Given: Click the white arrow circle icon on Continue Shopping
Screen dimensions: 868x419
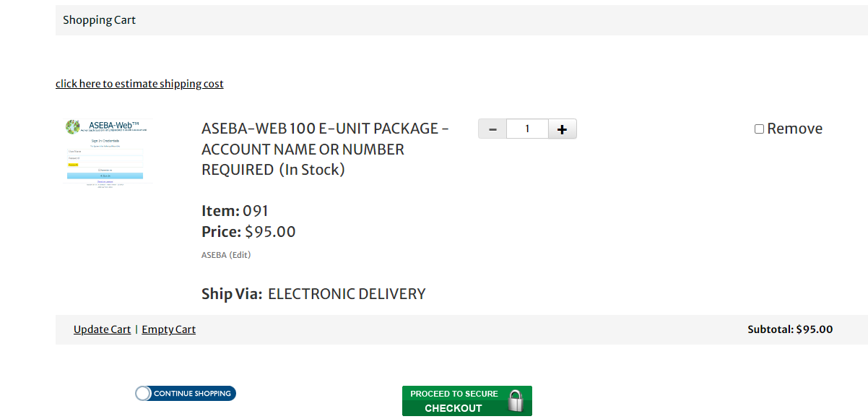Looking at the screenshot, I should coord(143,393).
